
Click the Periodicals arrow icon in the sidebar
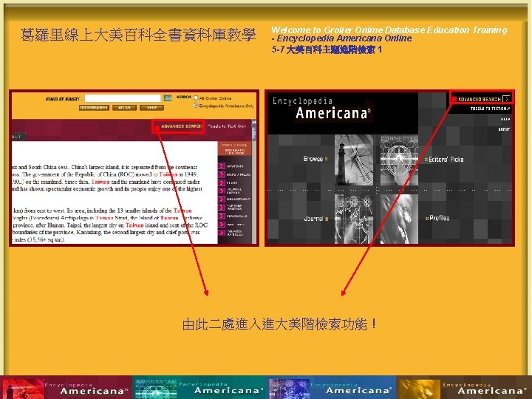(222, 216)
